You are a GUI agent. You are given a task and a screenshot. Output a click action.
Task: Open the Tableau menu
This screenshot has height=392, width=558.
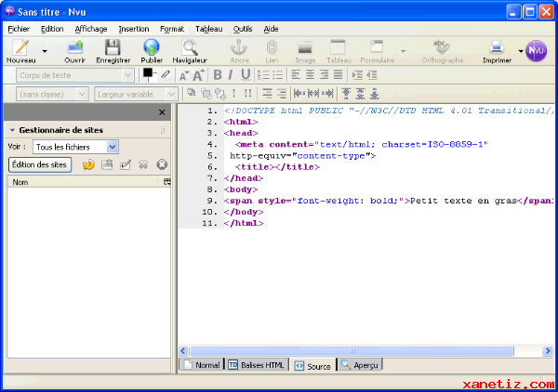click(x=208, y=29)
